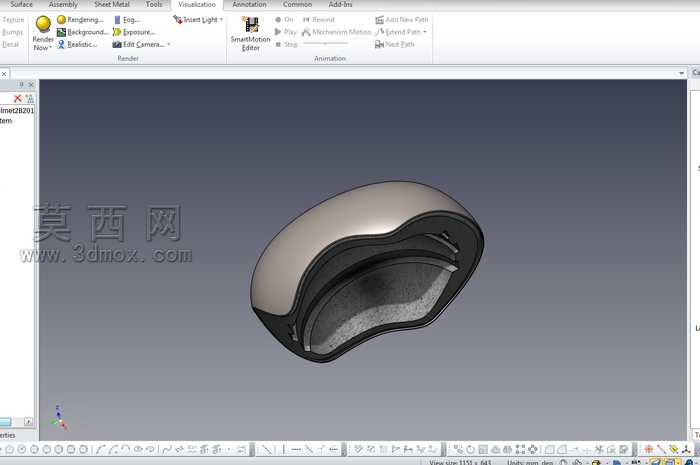Image resolution: width=700 pixels, height=465 pixels.
Task: Click the red X icon in browser panel
Action: (17, 98)
